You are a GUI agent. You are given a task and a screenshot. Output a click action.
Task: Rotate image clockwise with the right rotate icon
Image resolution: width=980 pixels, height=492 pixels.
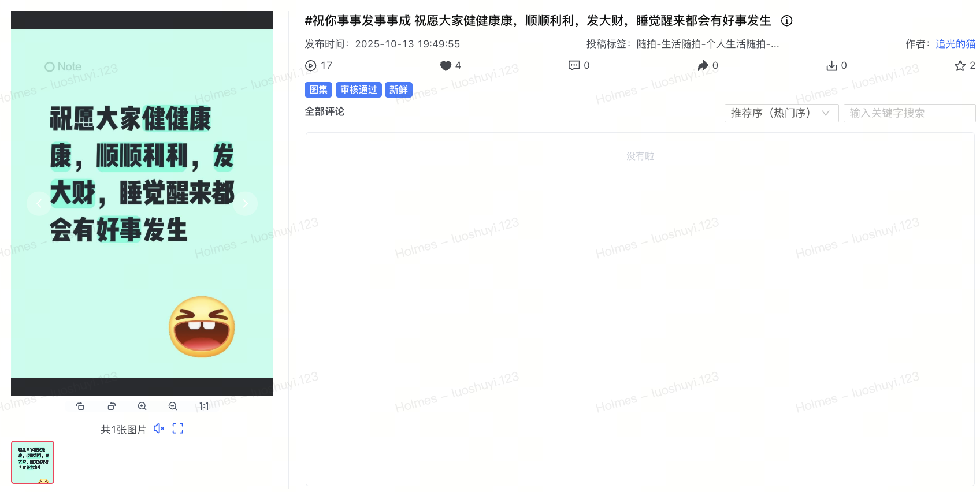click(x=112, y=407)
